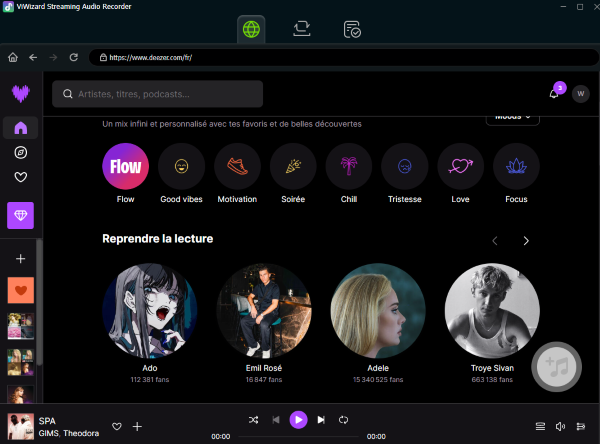This screenshot has height=444, width=600.
Task: Open the web browser globe tab
Action: point(251,29)
